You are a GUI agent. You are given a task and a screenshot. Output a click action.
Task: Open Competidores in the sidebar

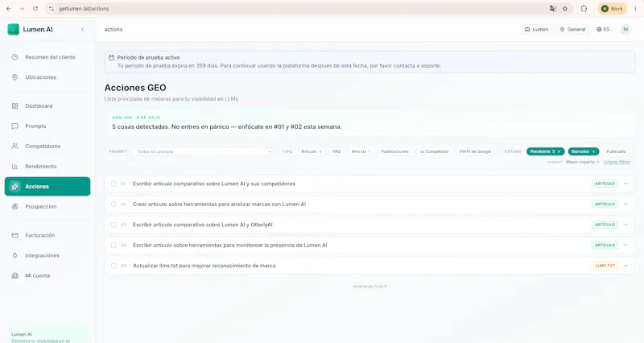point(47,147)
